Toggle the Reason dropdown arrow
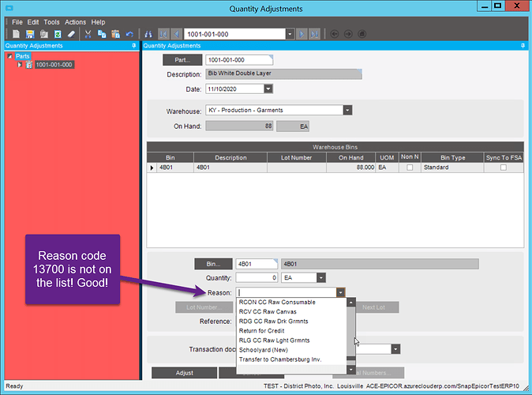The image size is (532, 395). tap(341, 292)
